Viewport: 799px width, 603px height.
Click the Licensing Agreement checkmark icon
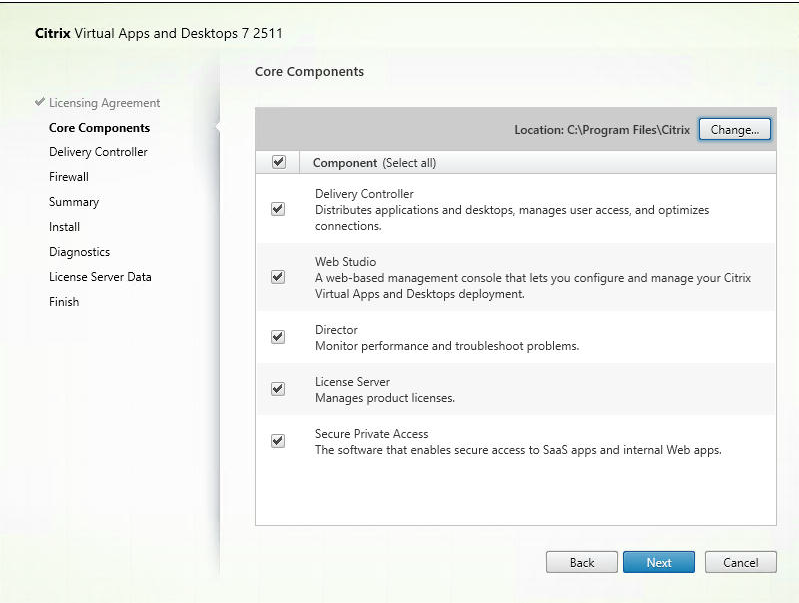[x=40, y=103]
